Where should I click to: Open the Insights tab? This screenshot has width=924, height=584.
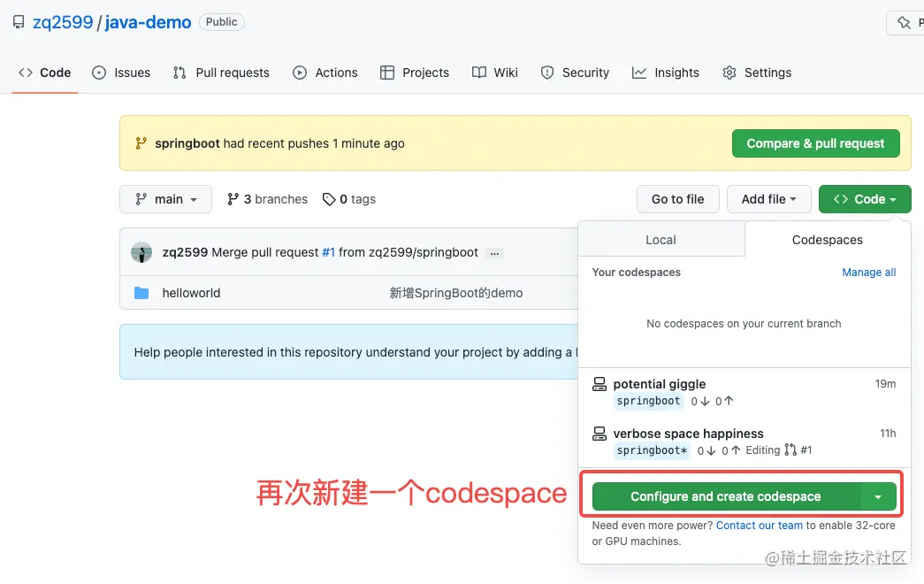pyautogui.click(x=666, y=73)
